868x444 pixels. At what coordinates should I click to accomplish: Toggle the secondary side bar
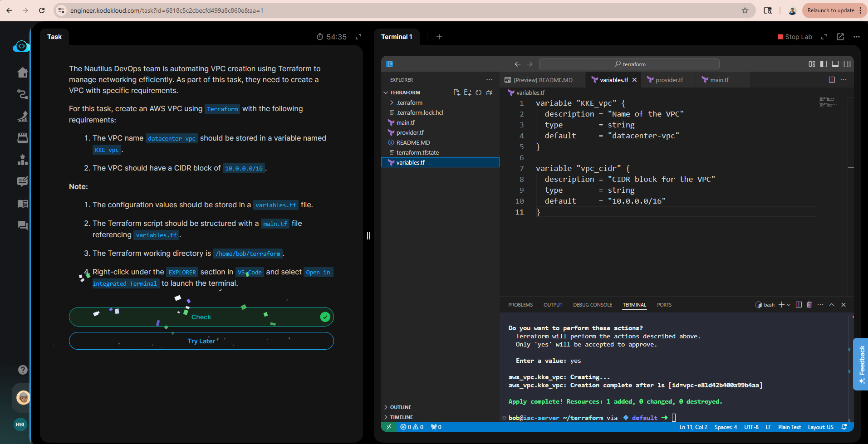tap(847, 64)
